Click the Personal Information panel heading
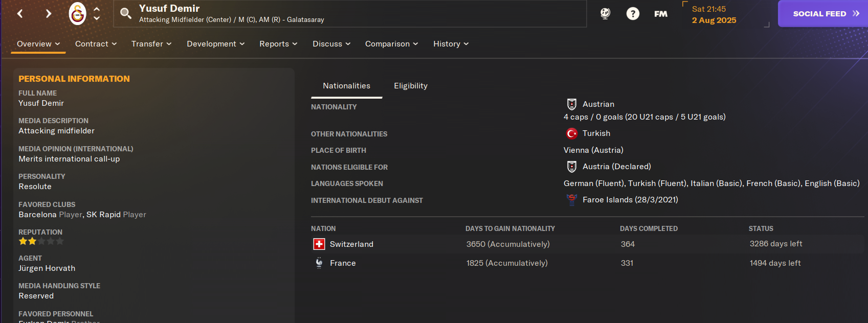Image resolution: width=868 pixels, height=323 pixels. pos(74,79)
